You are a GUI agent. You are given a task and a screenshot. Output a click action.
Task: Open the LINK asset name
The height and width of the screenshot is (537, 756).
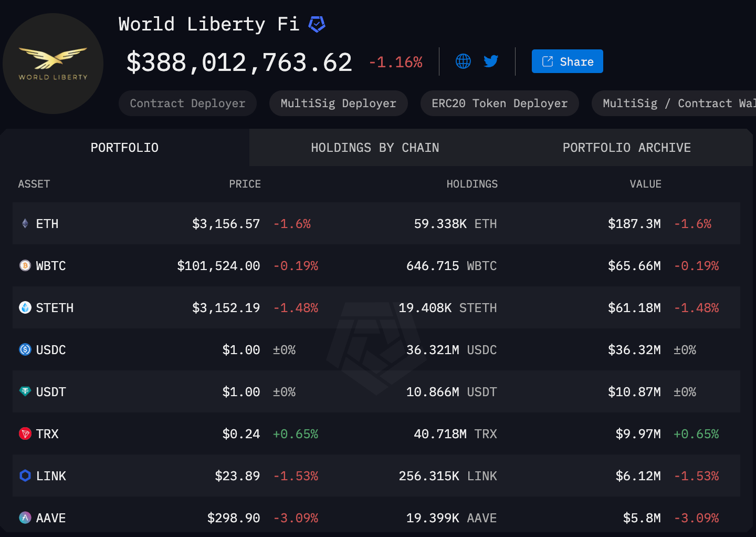coord(51,476)
